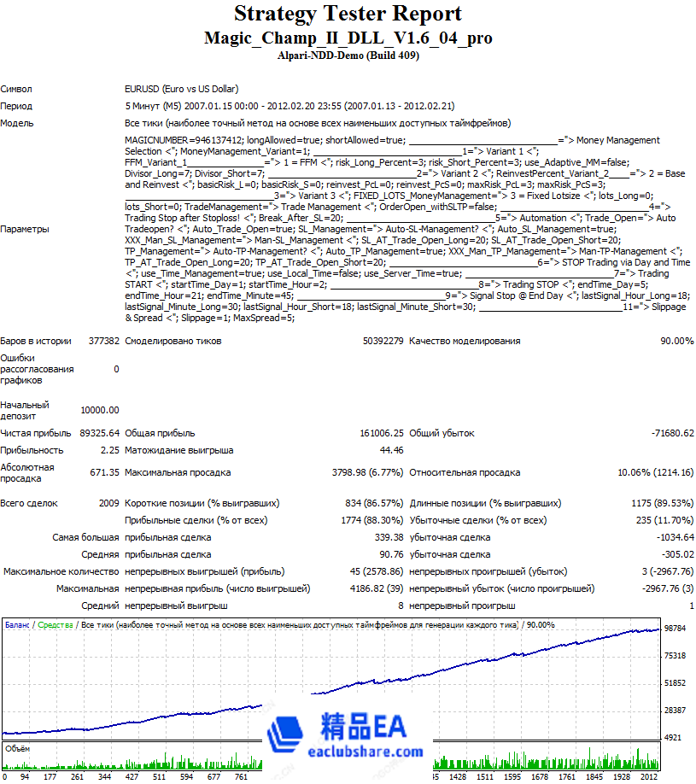Click the Параметры row label
The image size is (696, 784).
25,229
